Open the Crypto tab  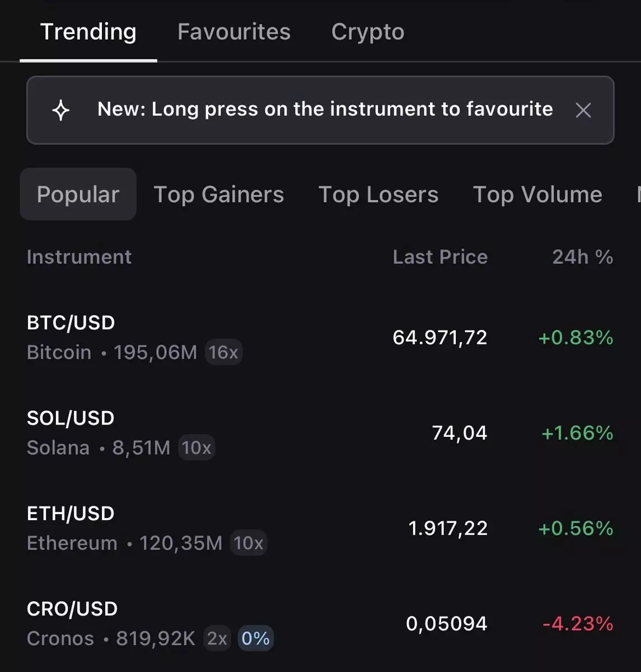(x=368, y=32)
